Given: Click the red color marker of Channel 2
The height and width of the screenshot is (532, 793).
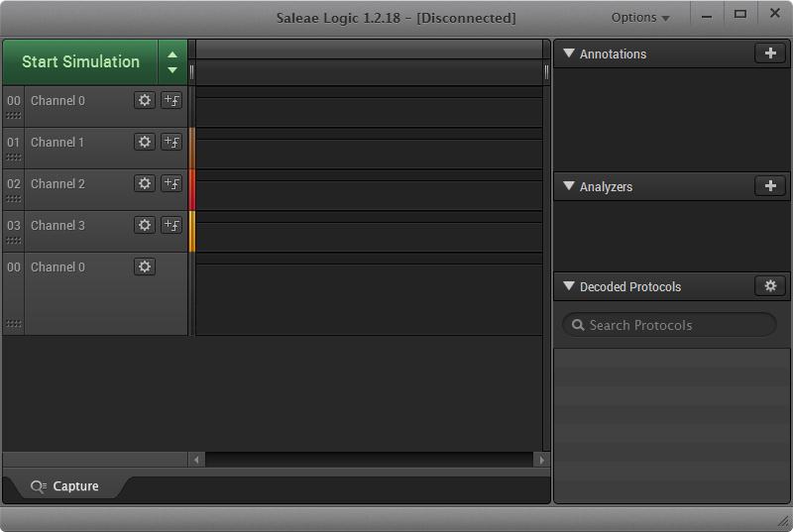Looking at the screenshot, I should 192,189.
